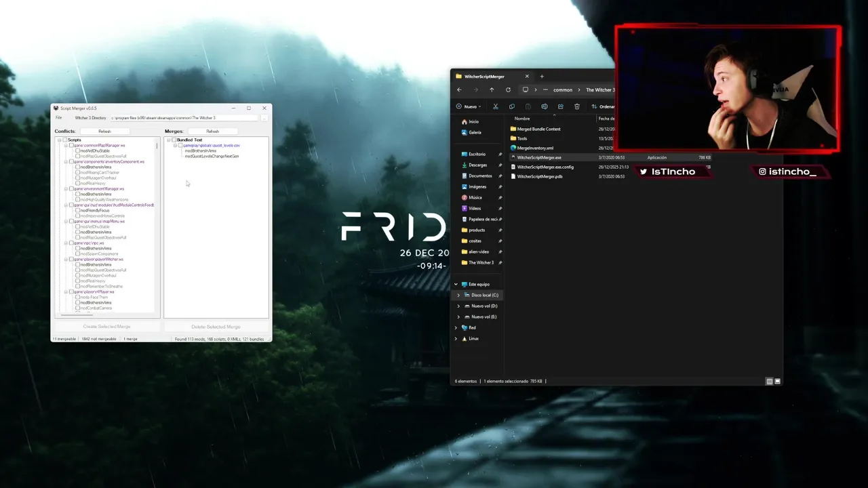868x488 pixels.
Task: Open the Nuevo dropdown in Explorer
Action: point(469,106)
